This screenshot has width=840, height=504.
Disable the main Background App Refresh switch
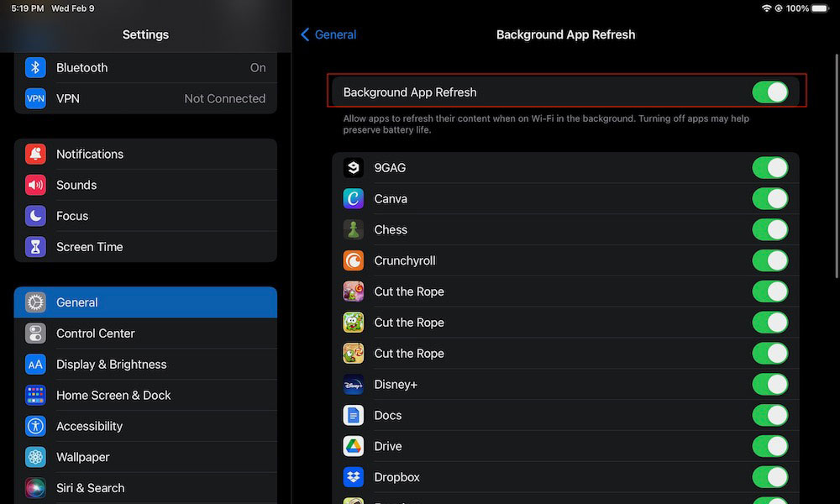coord(769,92)
